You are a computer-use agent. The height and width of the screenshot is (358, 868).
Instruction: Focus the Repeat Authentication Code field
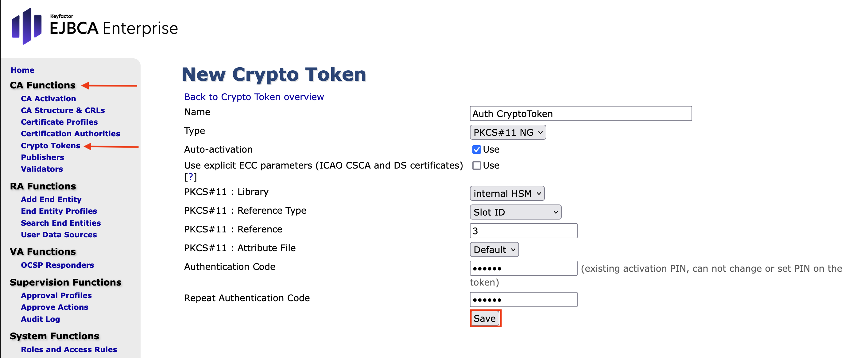523,300
